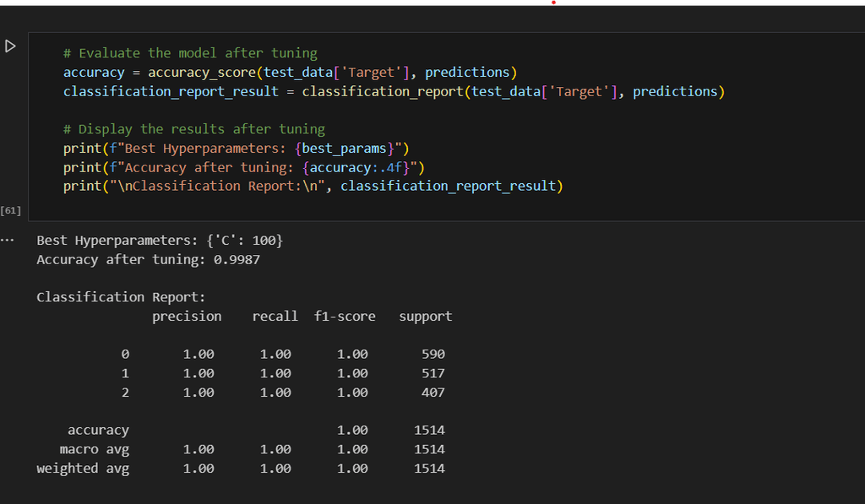Screen dimensions: 865x504
Task: Click the precision column header in output
Action: tap(187, 317)
